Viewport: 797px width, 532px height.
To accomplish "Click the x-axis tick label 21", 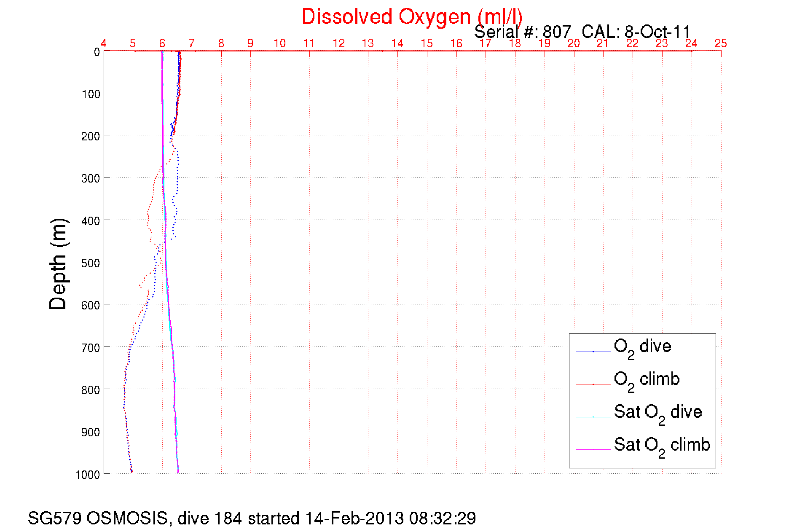I will (x=603, y=43).
